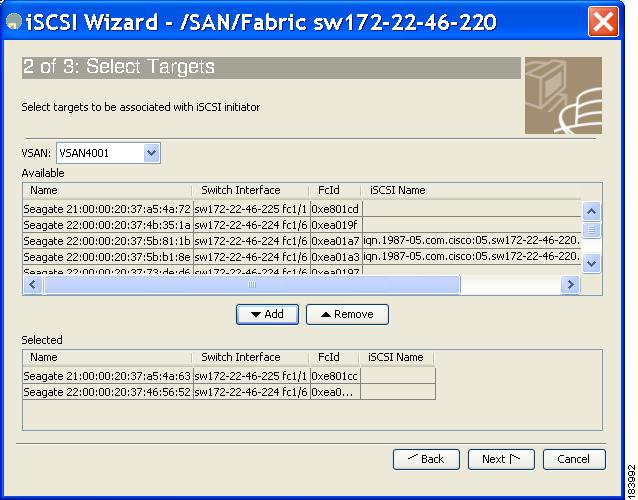Screen dimensions: 638x500
Task: Click Available FcId column header
Action: 335,190
